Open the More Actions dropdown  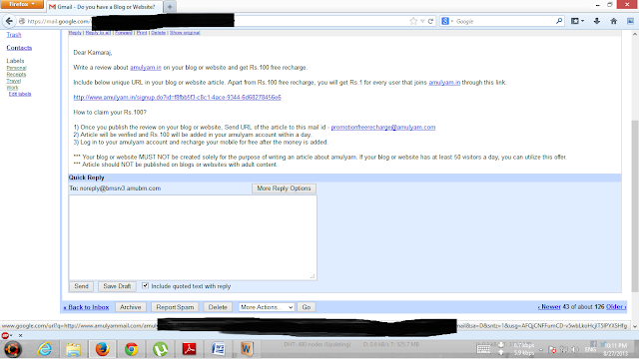tap(267, 307)
